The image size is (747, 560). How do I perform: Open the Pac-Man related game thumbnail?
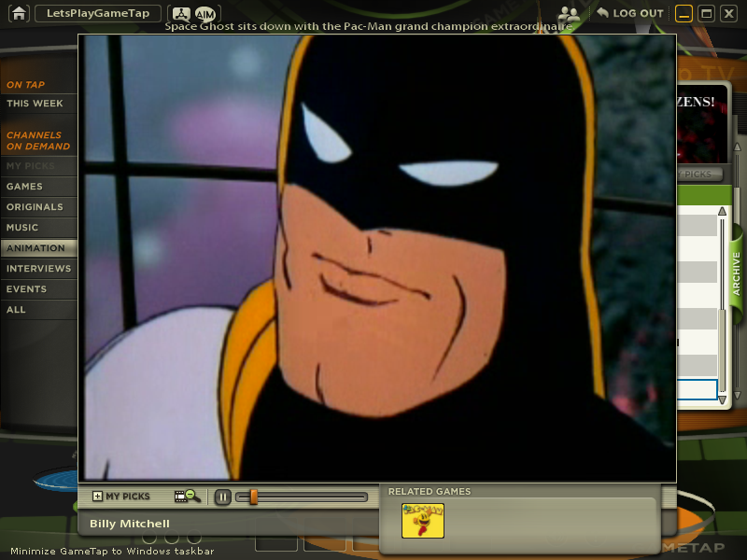point(423,521)
